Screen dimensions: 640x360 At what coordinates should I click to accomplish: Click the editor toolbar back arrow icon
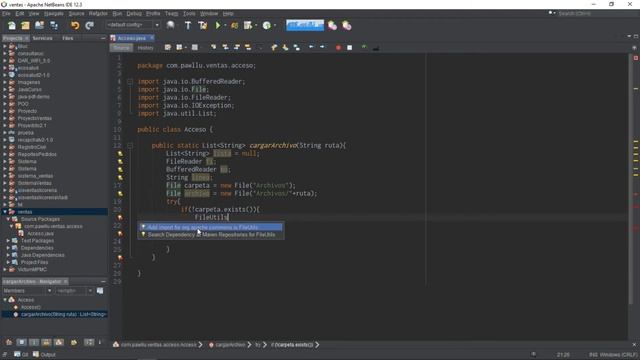coord(311,47)
